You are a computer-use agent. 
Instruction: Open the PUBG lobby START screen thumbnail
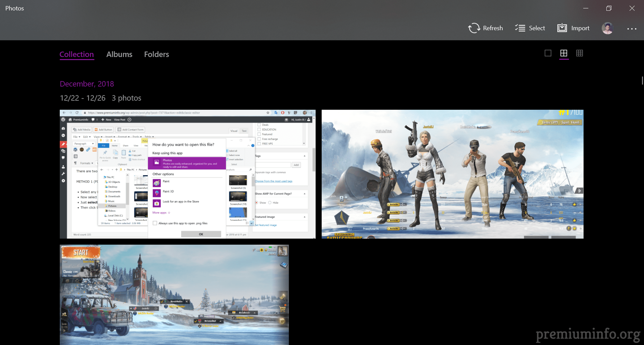174,295
